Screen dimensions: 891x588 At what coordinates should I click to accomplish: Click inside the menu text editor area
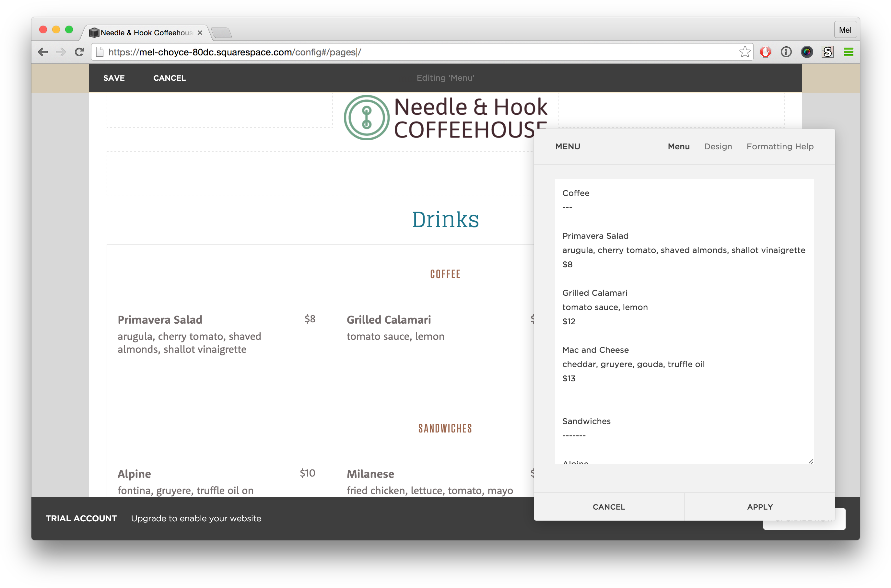tap(684, 321)
